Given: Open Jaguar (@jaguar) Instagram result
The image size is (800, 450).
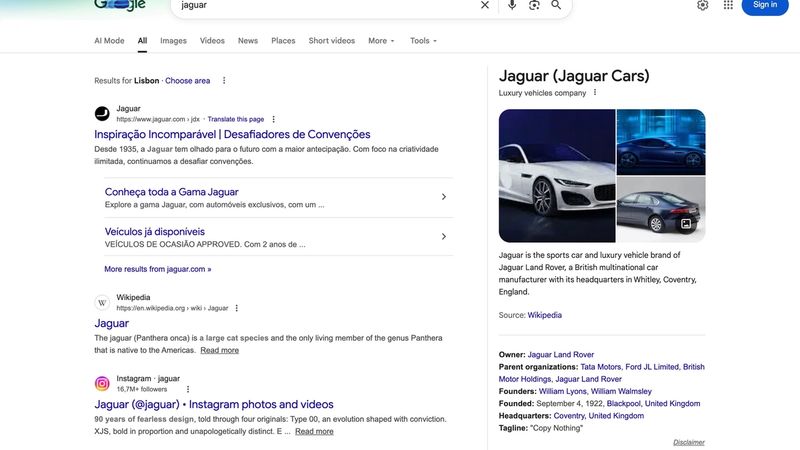Looking at the screenshot, I should click(214, 404).
